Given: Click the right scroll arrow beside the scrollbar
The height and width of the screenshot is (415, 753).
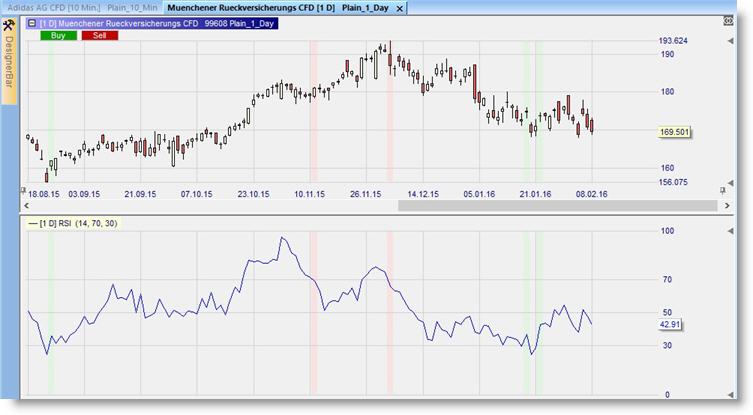Looking at the screenshot, I should click(x=726, y=205).
